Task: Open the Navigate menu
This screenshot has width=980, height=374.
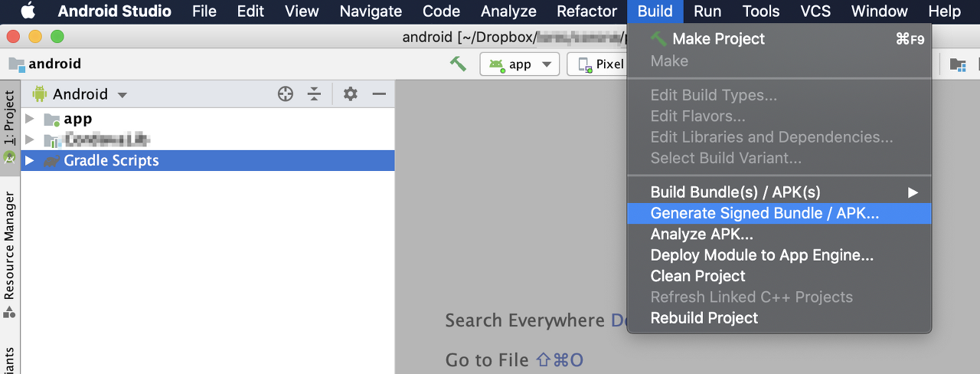Action: point(371,11)
